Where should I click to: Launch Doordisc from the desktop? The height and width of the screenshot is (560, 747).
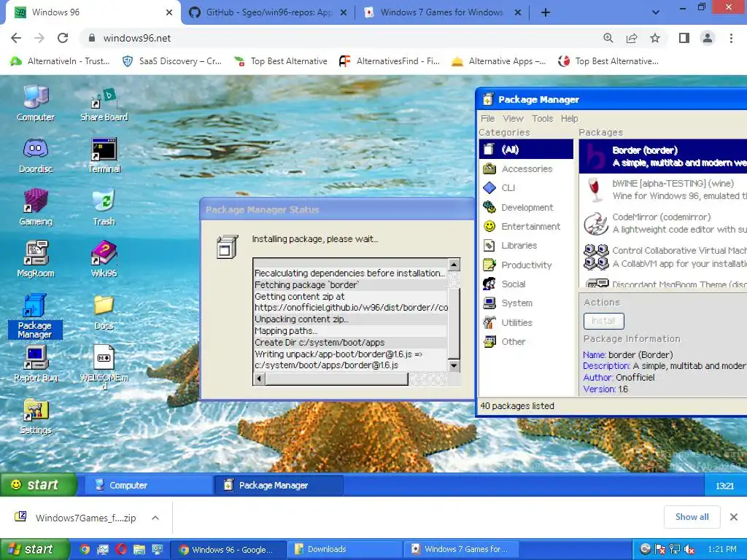pyautogui.click(x=36, y=155)
